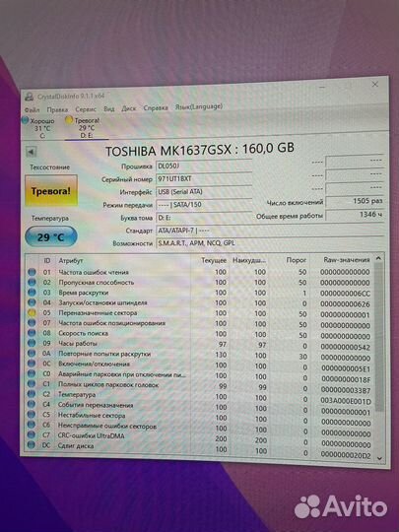Click the blue status icon of attribute 03

(32, 293)
